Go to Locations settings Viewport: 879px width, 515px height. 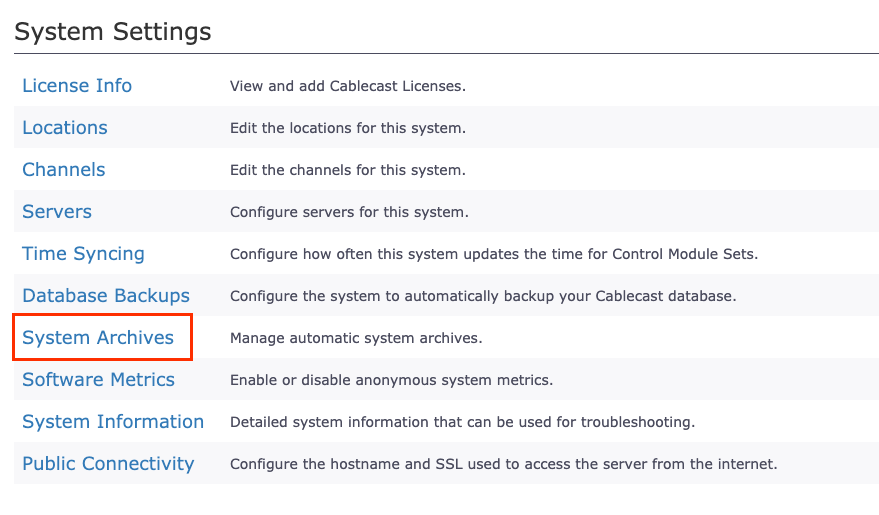[65, 128]
